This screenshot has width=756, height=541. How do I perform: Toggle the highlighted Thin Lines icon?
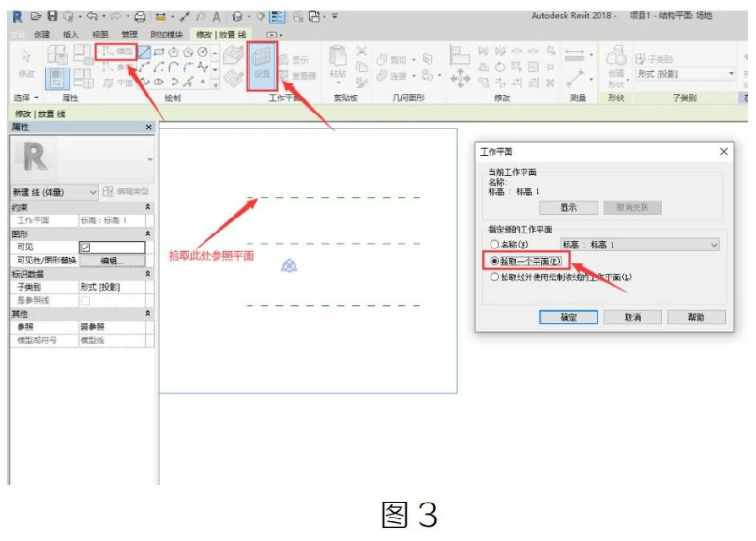coord(278,17)
